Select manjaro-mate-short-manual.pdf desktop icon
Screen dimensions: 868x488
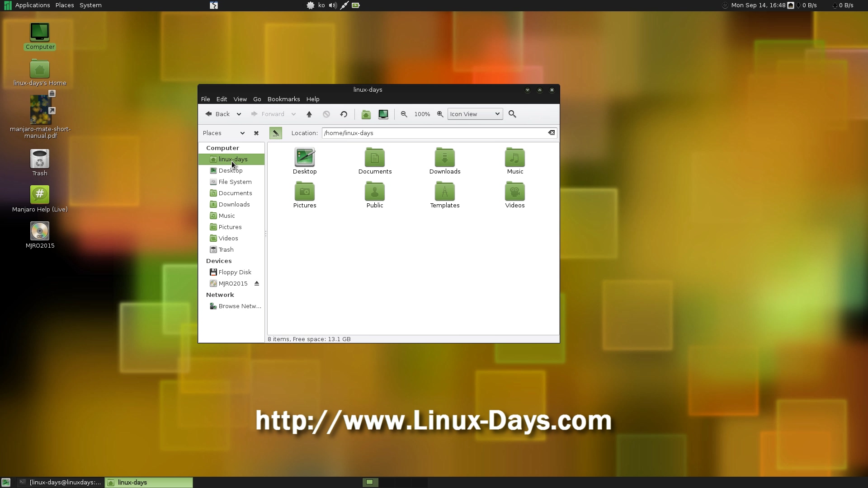tap(40, 116)
